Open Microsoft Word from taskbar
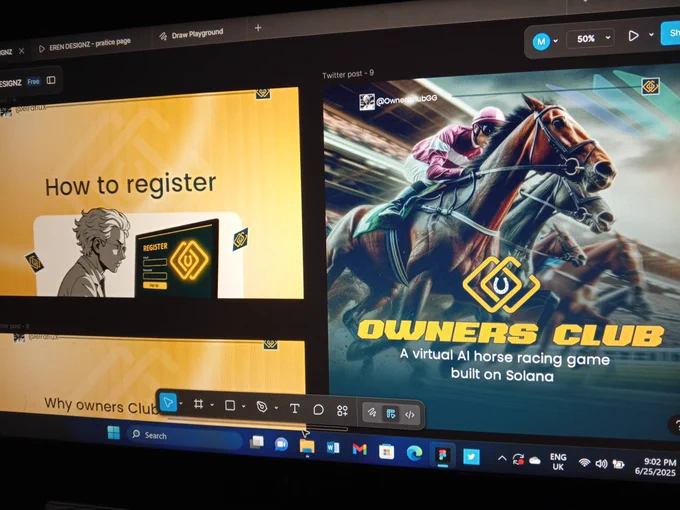 point(333,448)
